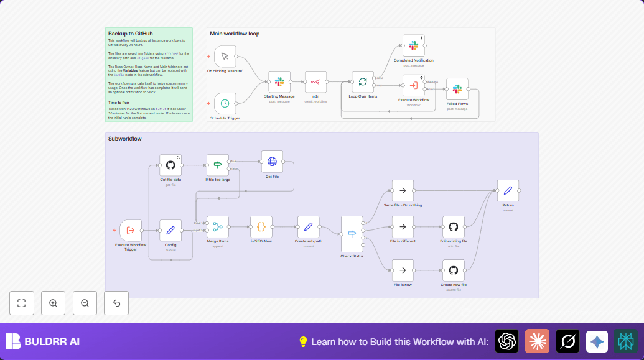Open the Perplexity AI link
Screen dimensions: 644x360
click(626, 341)
